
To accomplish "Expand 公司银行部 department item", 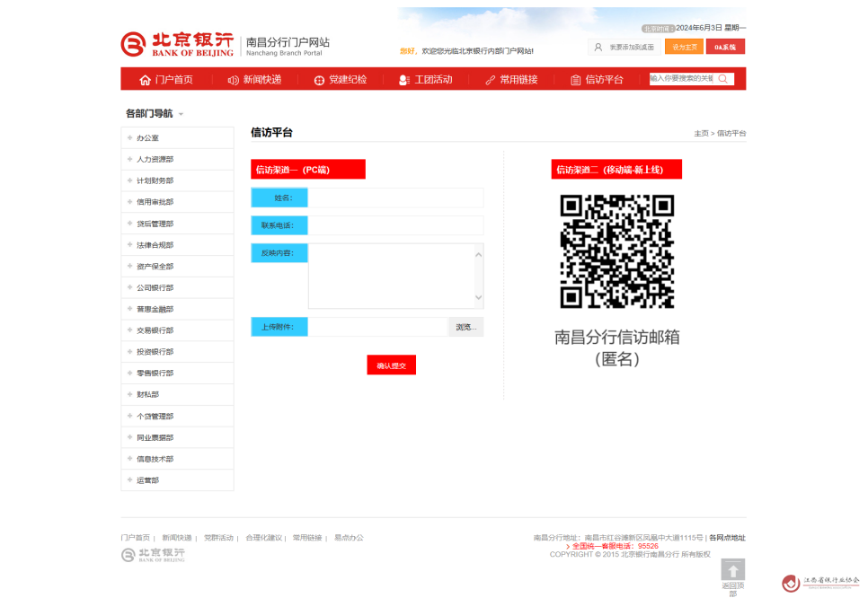I will tap(177, 287).
